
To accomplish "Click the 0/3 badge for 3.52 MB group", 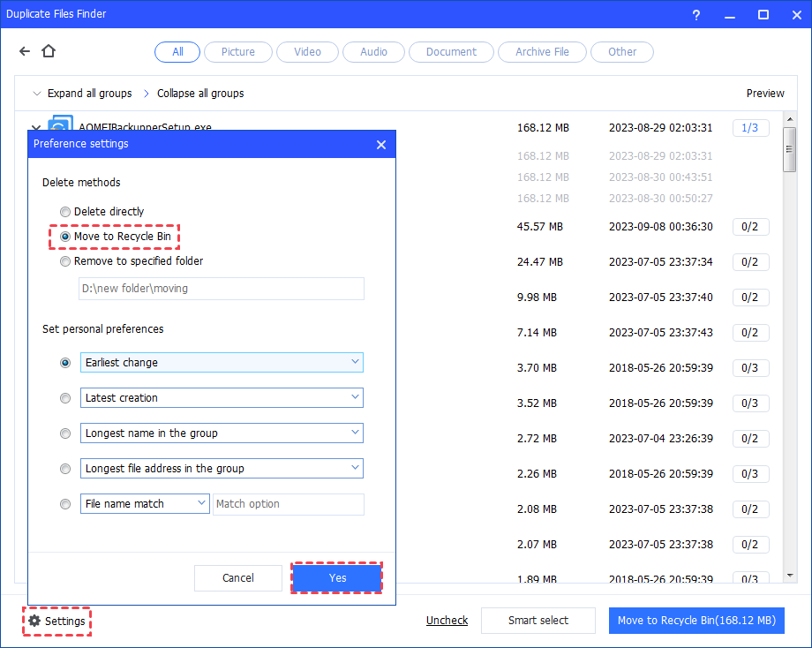I will [x=750, y=403].
